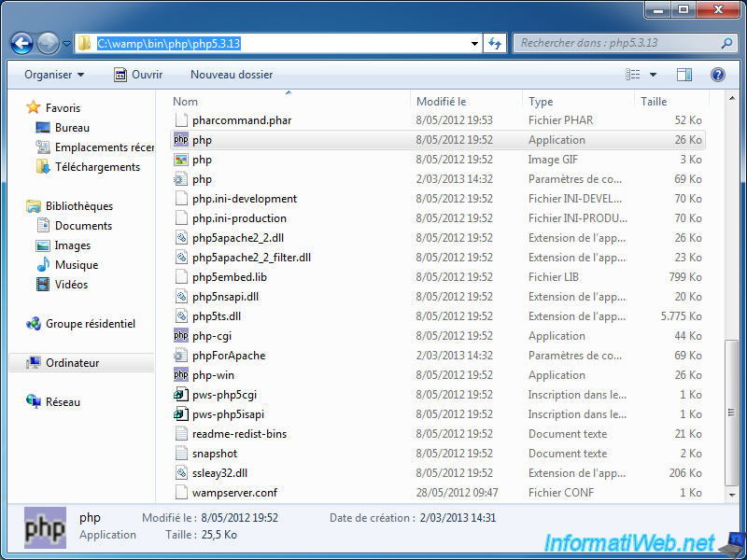Select the php.ini-development file
The height and width of the screenshot is (560, 747).
(437, 199)
